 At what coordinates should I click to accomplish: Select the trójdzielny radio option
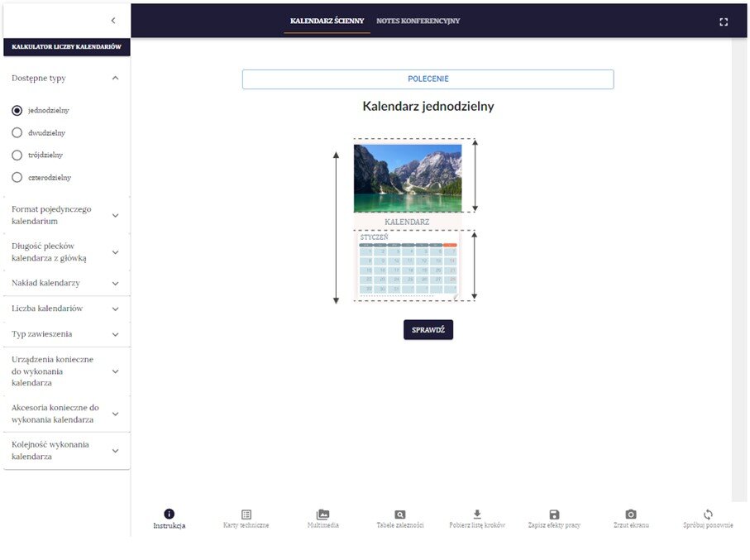click(17, 155)
